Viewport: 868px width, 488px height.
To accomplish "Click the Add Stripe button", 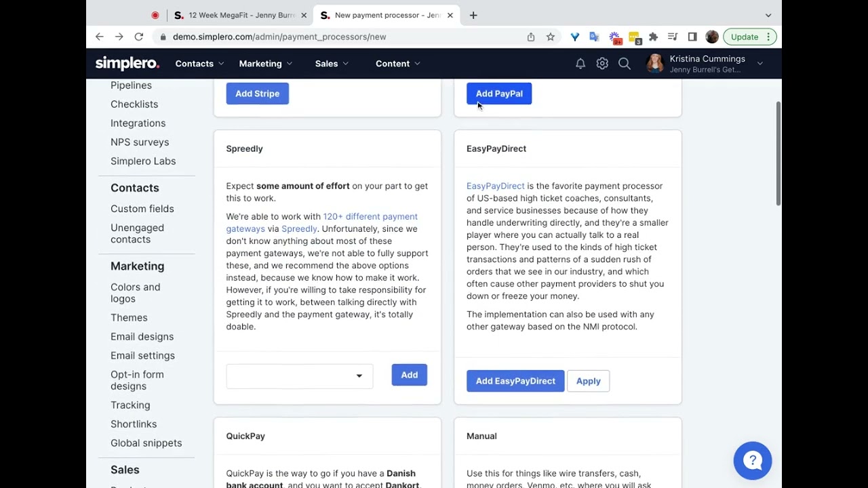I will (x=258, y=94).
